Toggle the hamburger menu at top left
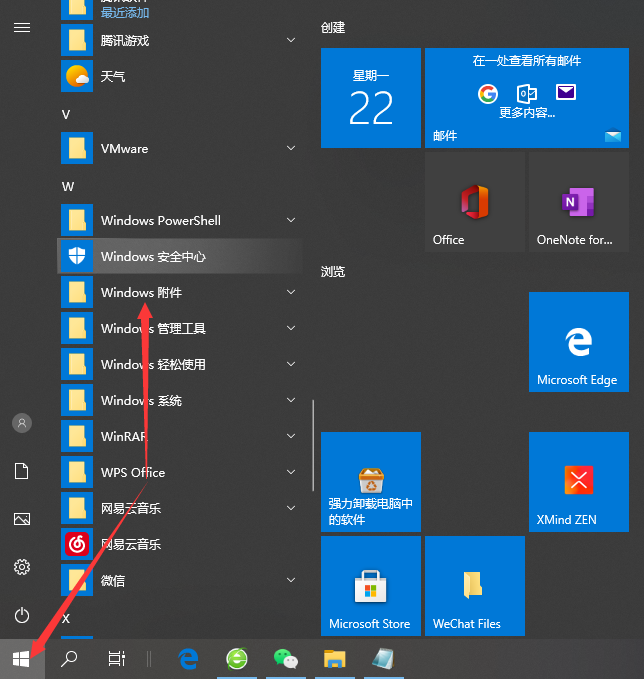The width and height of the screenshot is (644, 679). (22, 27)
